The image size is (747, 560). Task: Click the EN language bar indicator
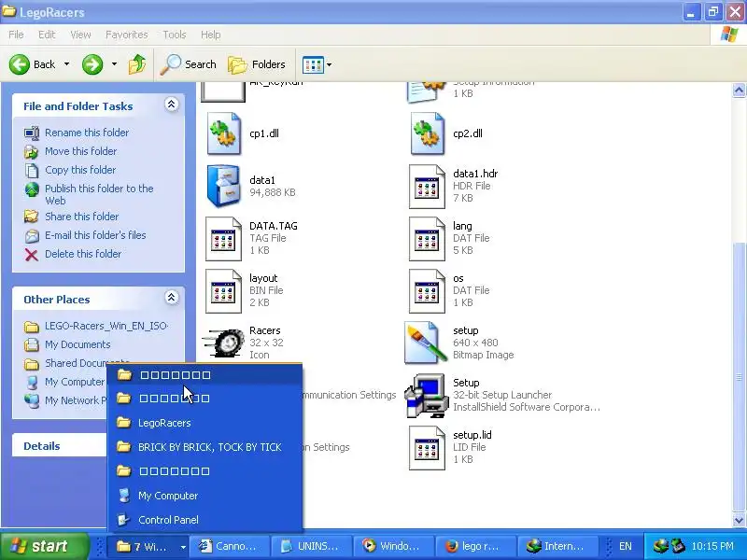[x=625, y=546]
